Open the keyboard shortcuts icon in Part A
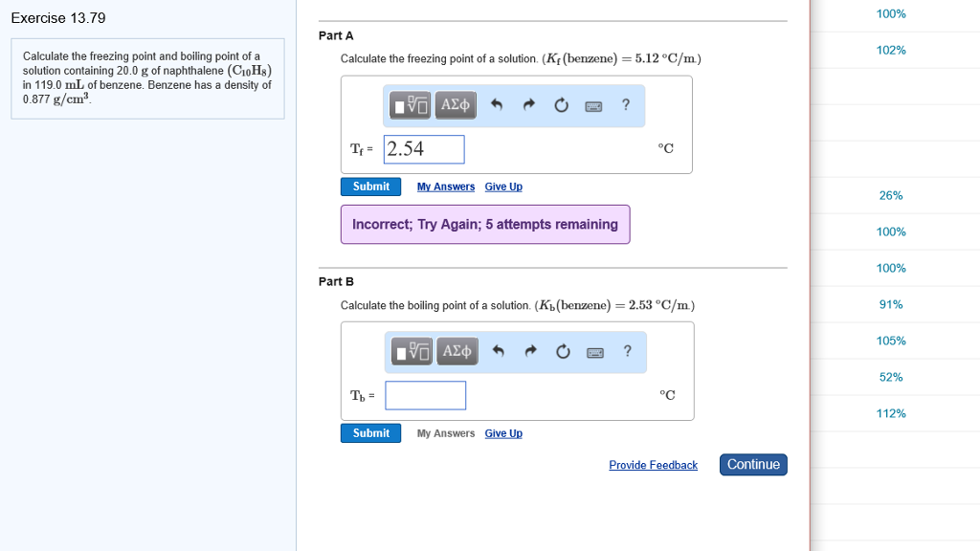The image size is (980, 551). pyautogui.click(x=593, y=105)
